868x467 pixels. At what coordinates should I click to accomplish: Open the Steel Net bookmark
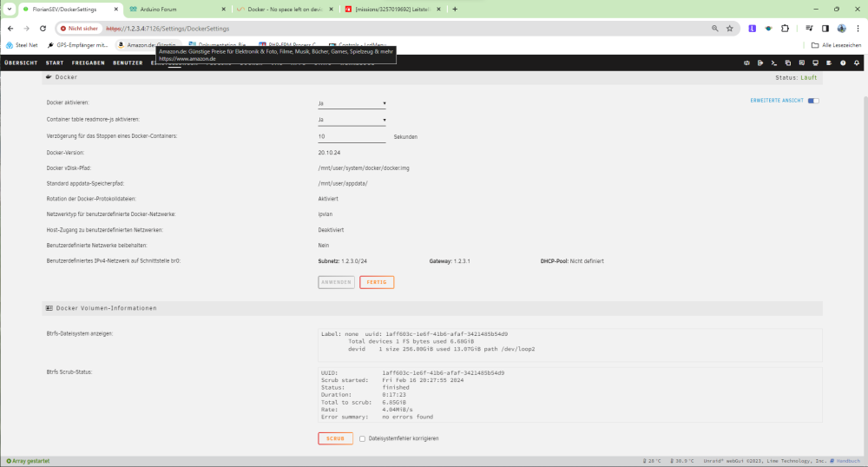pyautogui.click(x=23, y=45)
